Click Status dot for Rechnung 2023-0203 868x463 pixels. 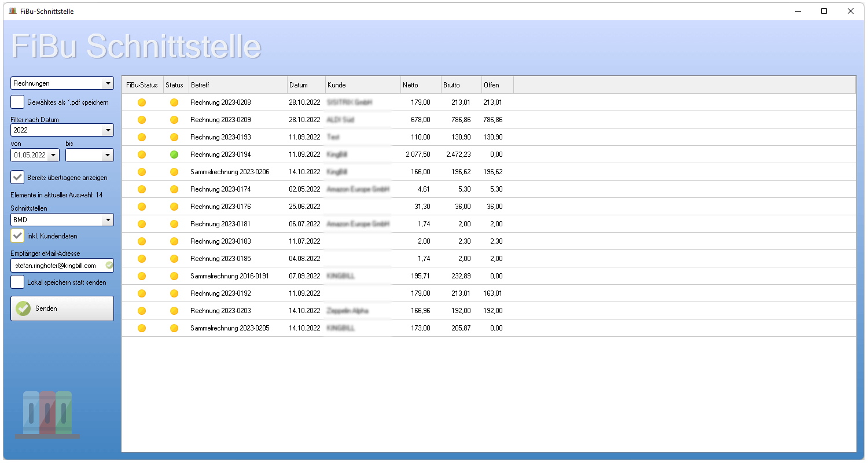(x=174, y=311)
